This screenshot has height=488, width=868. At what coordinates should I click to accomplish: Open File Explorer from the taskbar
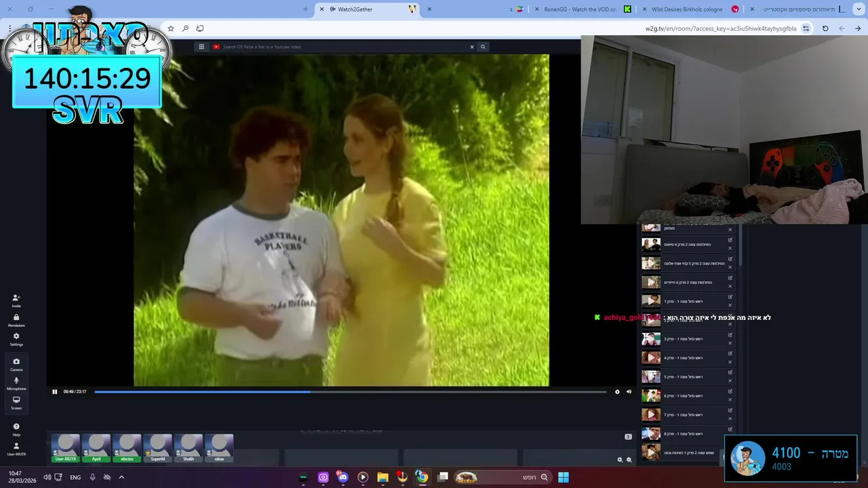click(x=382, y=477)
